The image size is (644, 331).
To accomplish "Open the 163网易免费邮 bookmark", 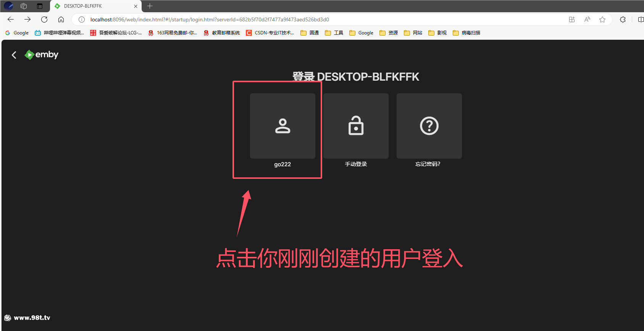I will point(172,33).
